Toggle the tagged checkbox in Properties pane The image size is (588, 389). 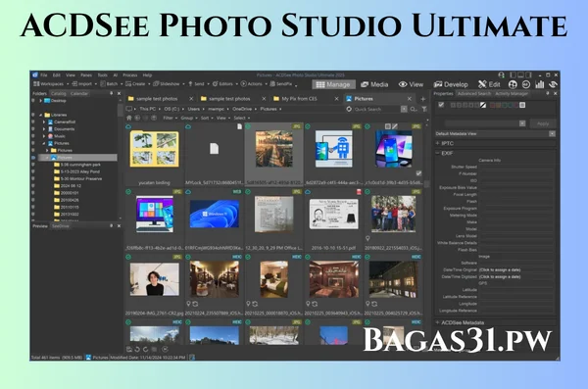(441, 105)
